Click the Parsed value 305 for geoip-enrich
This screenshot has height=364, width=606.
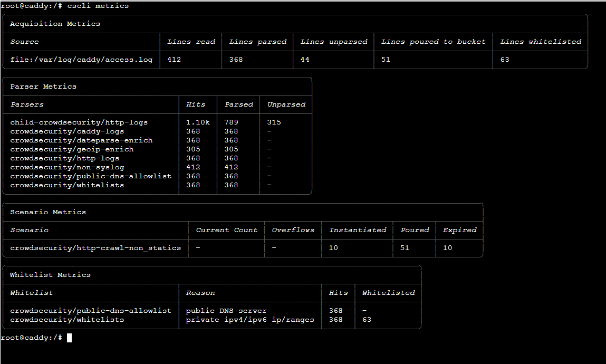[x=231, y=149]
